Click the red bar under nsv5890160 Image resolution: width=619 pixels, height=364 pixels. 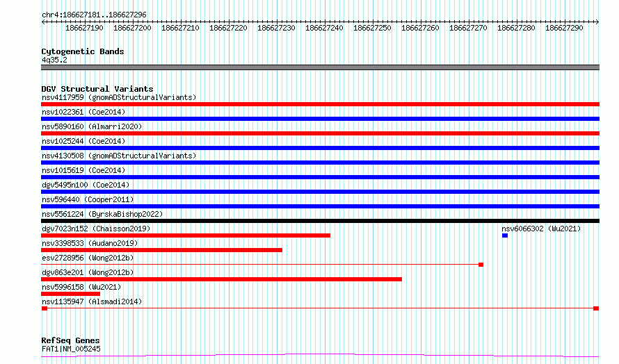click(320, 133)
